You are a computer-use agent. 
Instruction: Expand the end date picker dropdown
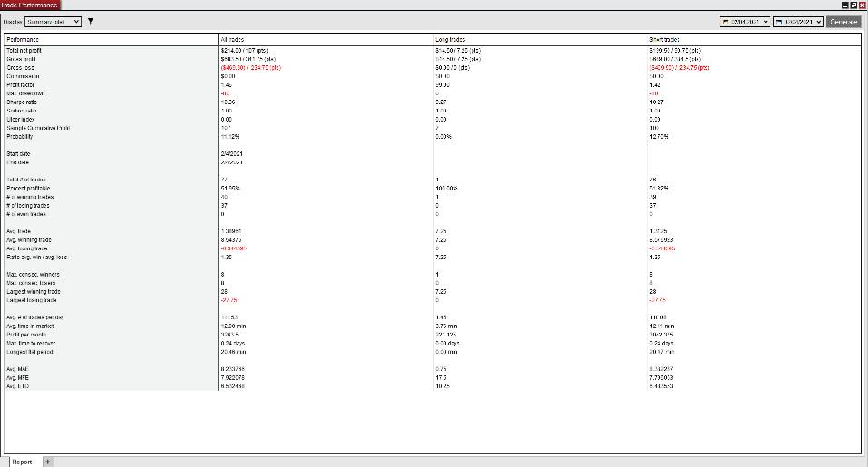(x=819, y=22)
